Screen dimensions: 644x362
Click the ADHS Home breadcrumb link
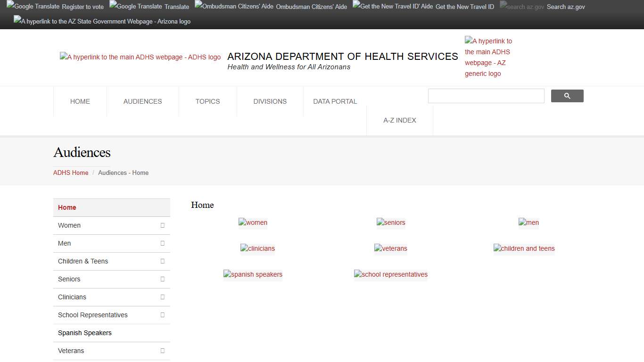71,173
